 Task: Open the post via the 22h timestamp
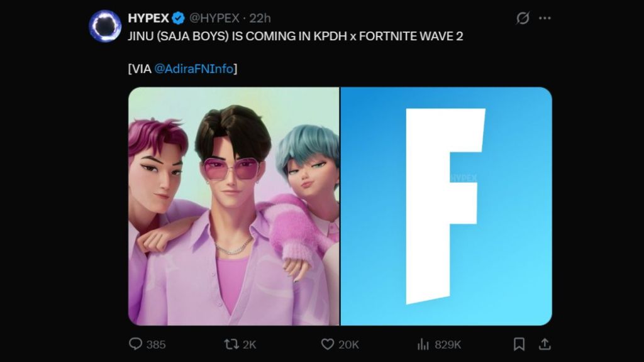(x=260, y=18)
